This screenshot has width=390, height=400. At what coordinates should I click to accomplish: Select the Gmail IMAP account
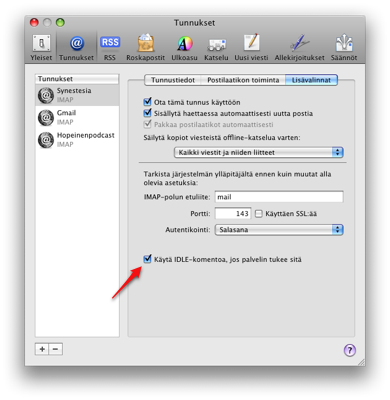click(x=77, y=117)
